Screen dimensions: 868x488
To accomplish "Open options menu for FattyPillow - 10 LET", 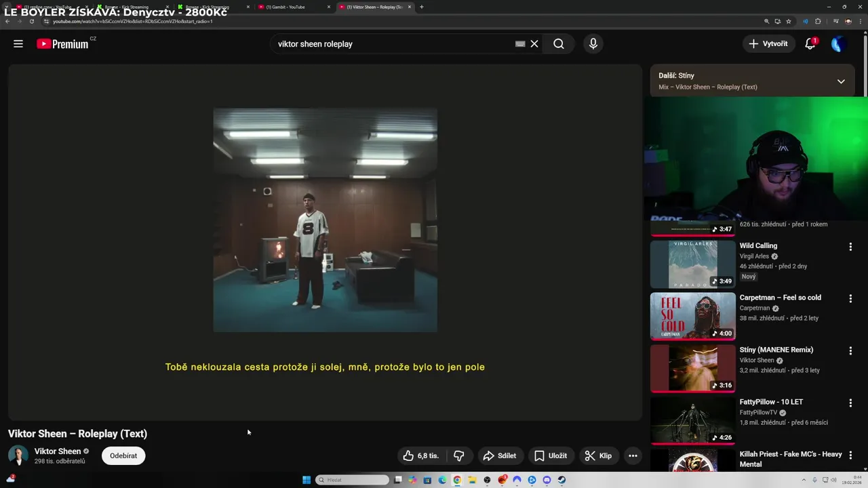I will click(x=850, y=403).
